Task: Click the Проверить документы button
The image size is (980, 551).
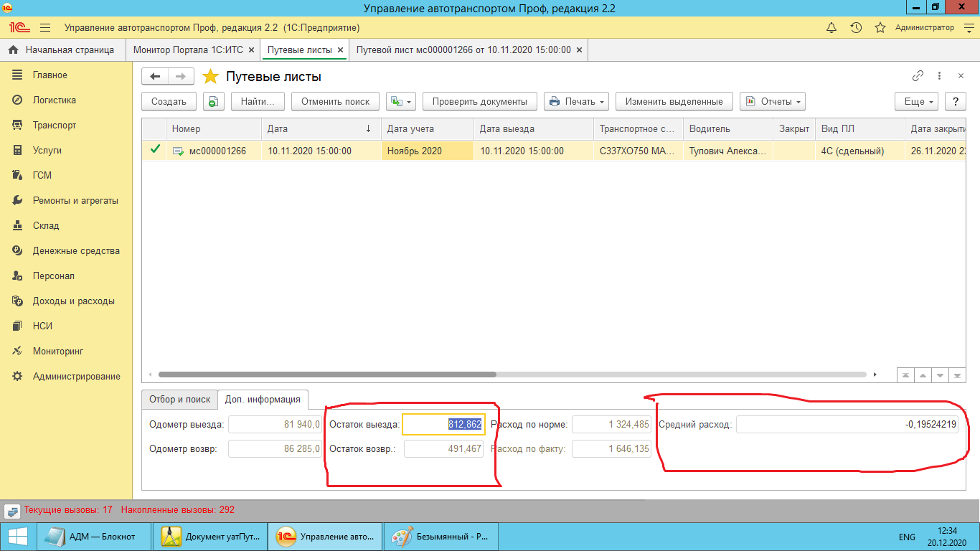Action: coord(479,102)
